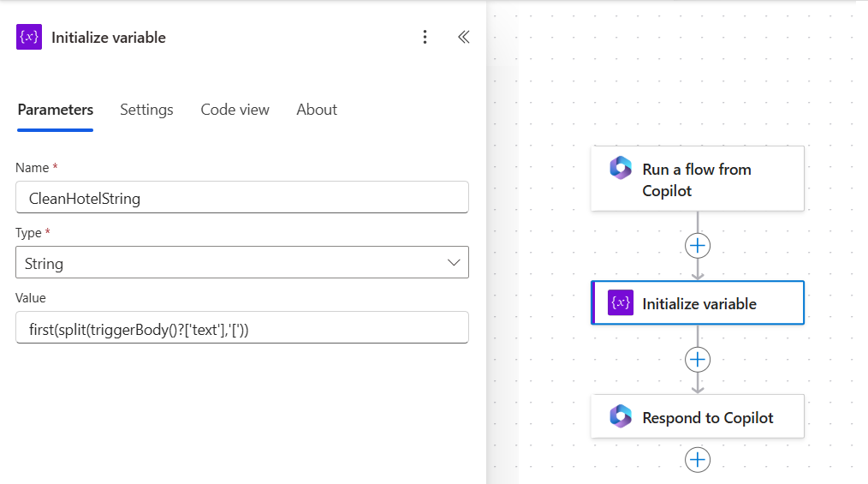
Task: Switch to Code view tab
Action: coord(235,110)
